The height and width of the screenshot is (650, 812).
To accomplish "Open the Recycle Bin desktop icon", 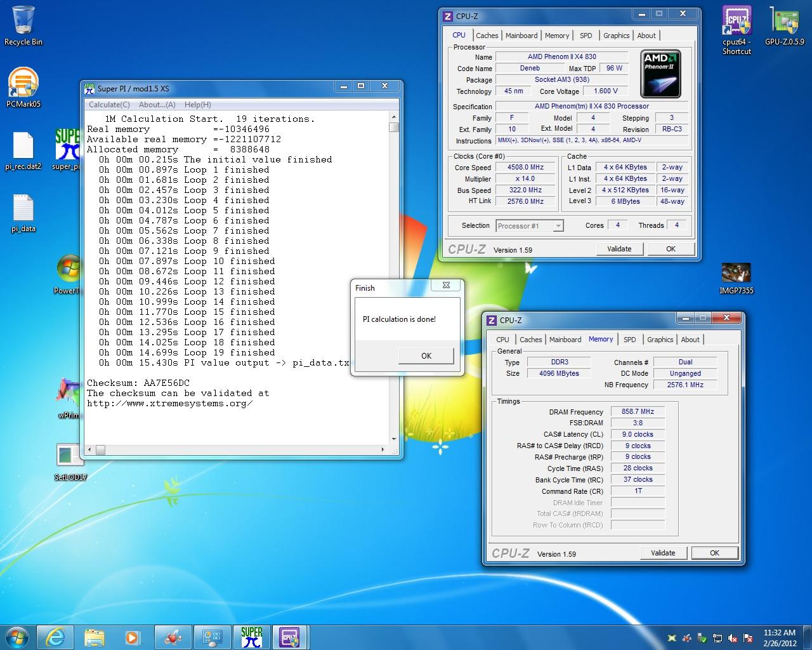I will 23,25.
